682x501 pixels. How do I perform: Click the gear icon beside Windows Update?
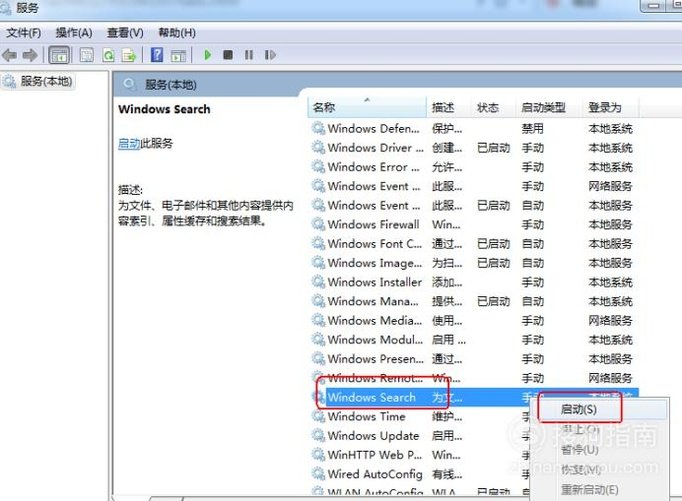[318, 435]
